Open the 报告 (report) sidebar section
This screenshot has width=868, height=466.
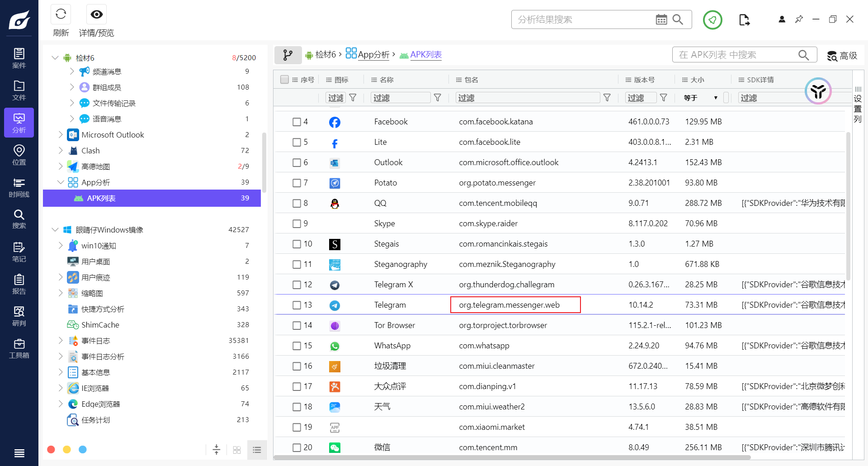(19, 284)
